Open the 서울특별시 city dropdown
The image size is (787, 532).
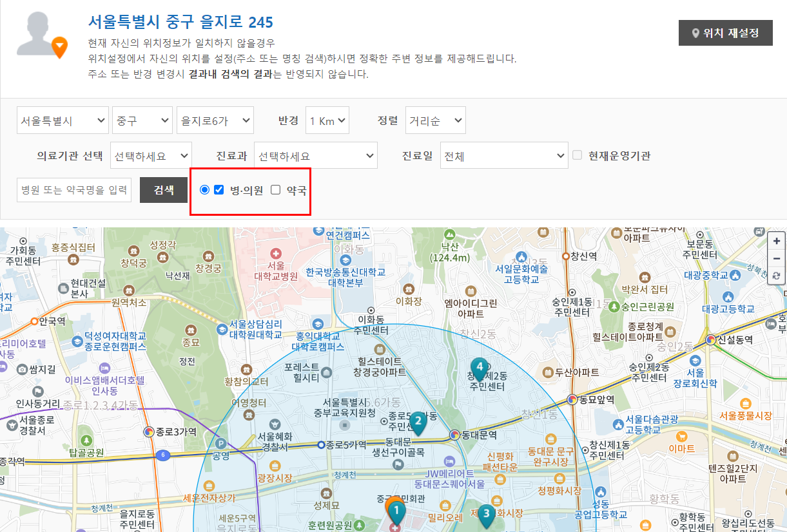coord(63,120)
